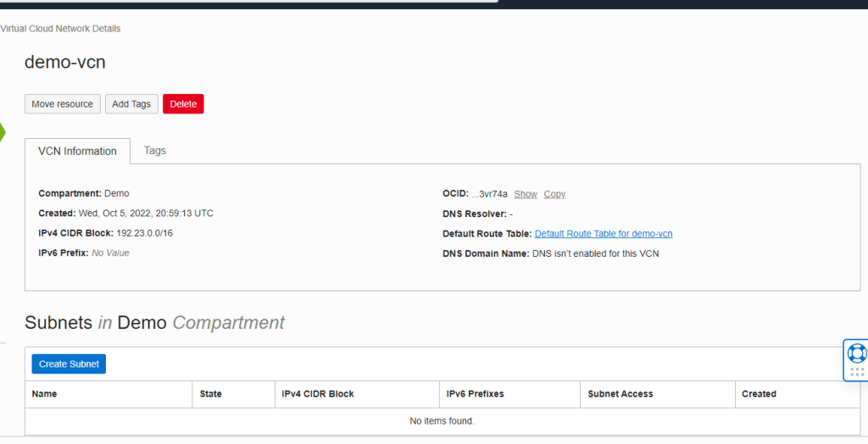Click the Virtual Cloud Network Details breadcrumb
The height and width of the screenshot is (444, 868).
[60, 29]
